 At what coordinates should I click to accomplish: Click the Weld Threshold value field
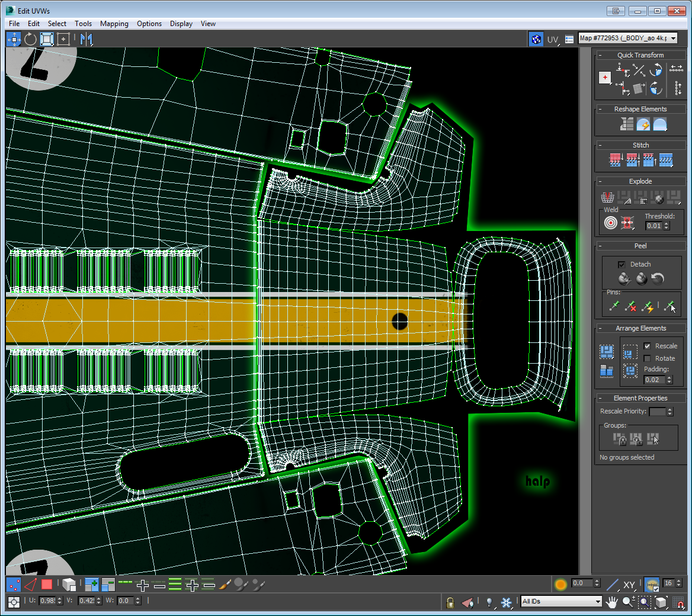click(654, 226)
